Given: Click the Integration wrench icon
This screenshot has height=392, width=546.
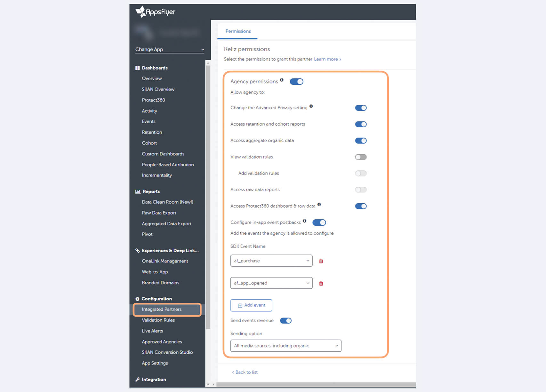Looking at the screenshot, I should (138, 380).
